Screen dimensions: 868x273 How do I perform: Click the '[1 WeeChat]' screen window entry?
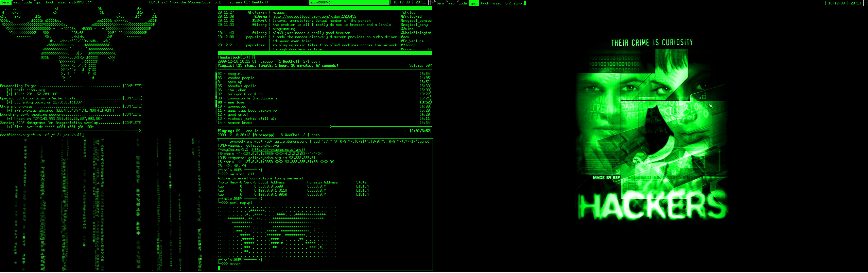pyautogui.click(x=288, y=61)
